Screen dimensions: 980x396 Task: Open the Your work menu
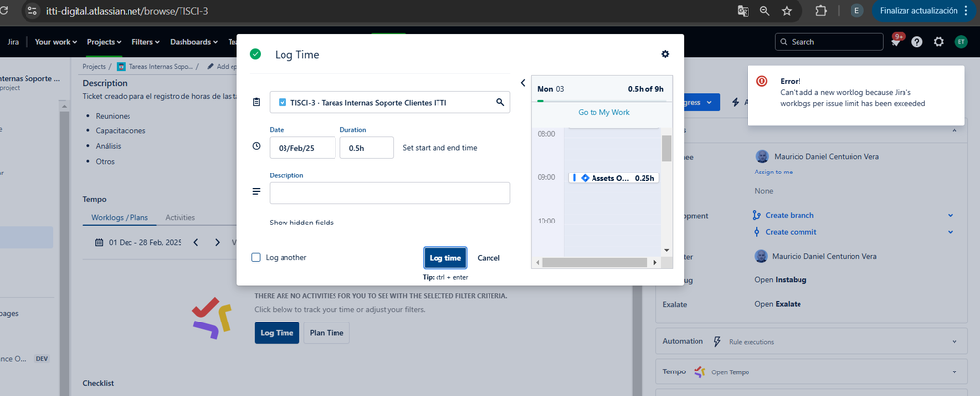coord(56,42)
